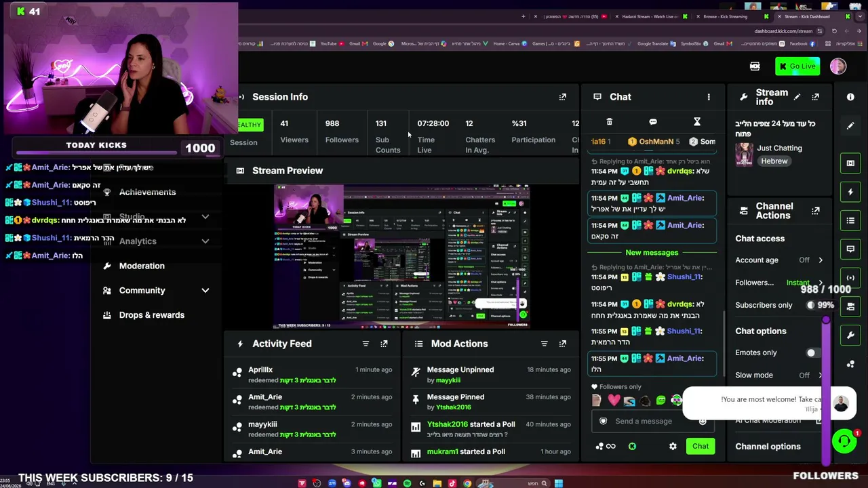Filter the Activity Feed
868x488 pixels.
(366, 344)
